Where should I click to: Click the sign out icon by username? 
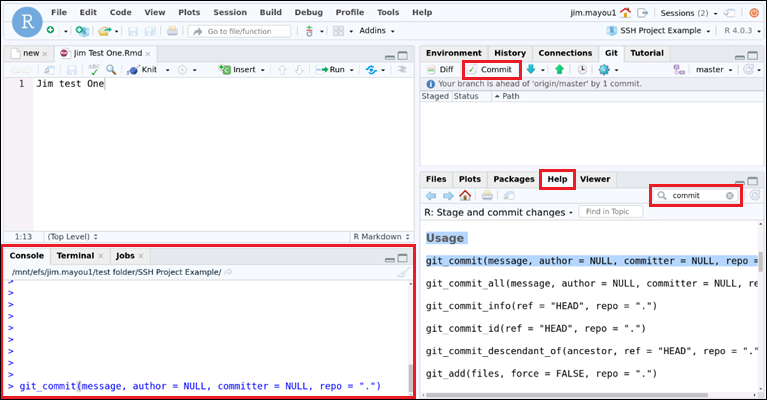(642, 13)
